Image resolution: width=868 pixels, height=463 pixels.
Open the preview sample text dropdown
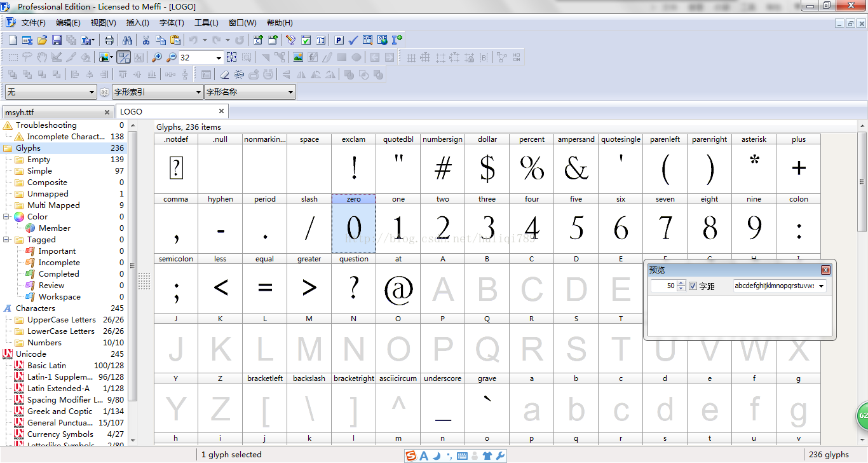tap(821, 286)
